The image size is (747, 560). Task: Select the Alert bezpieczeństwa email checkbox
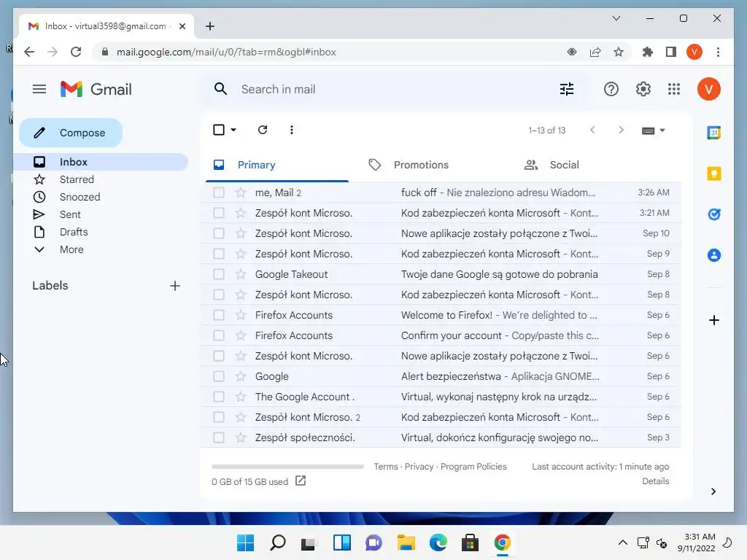tap(219, 377)
